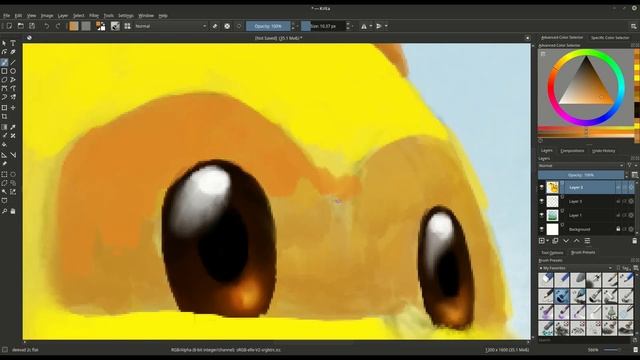640x360 pixels.
Task: Select the Transform tool
Action: [4, 108]
